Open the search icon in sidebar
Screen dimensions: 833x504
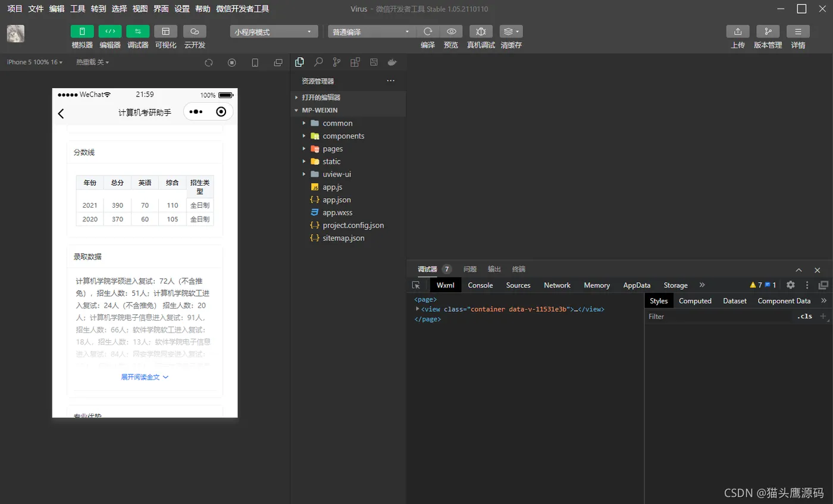[318, 62]
